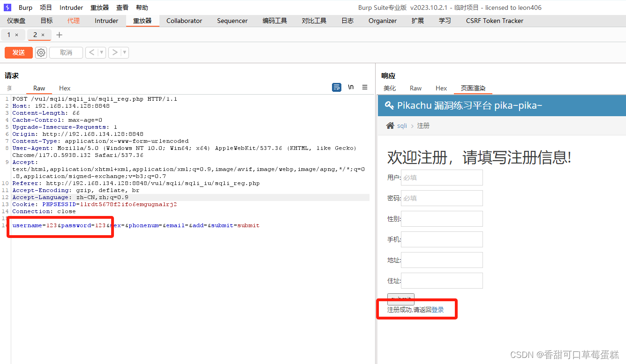Switch to the 仪表盘 tab
Screen dimensions: 626x364
click(x=16, y=21)
